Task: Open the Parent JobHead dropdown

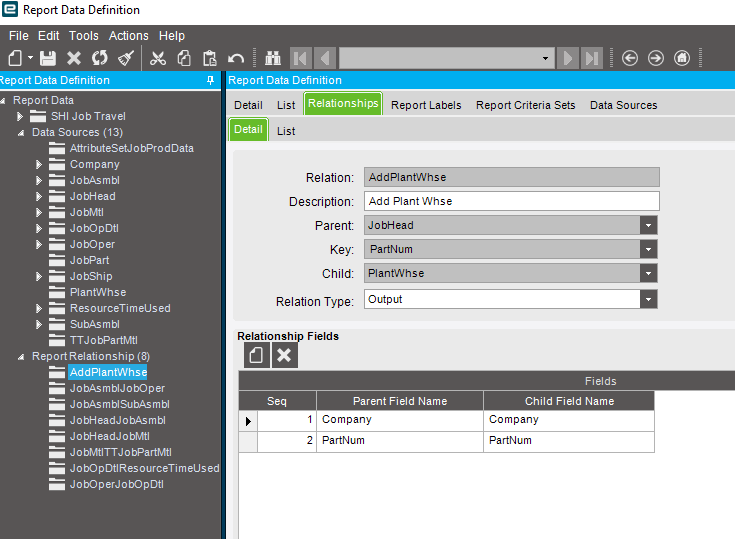Action: pyautogui.click(x=649, y=225)
